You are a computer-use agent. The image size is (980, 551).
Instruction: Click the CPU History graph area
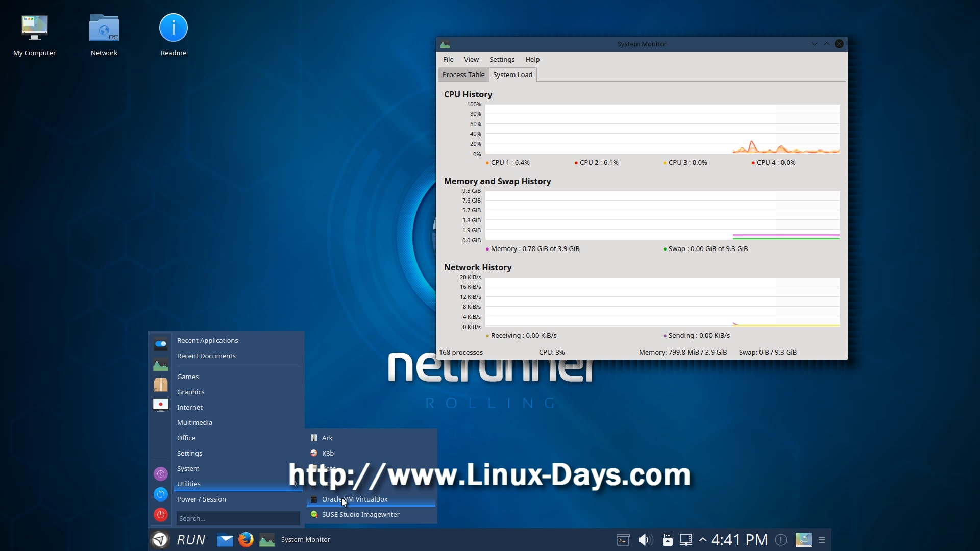(x=662, y=129)
